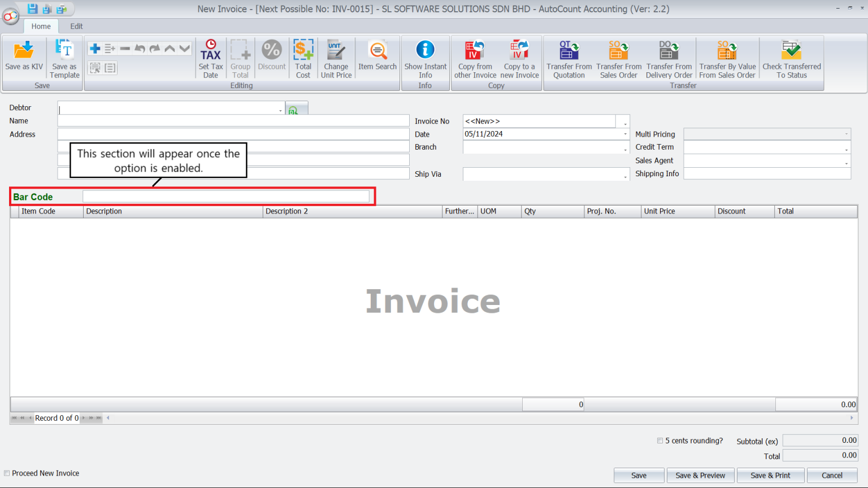The image size is (868, 488).
Task: Switch to the Edit tab
Action: click(x=76, y=26)
